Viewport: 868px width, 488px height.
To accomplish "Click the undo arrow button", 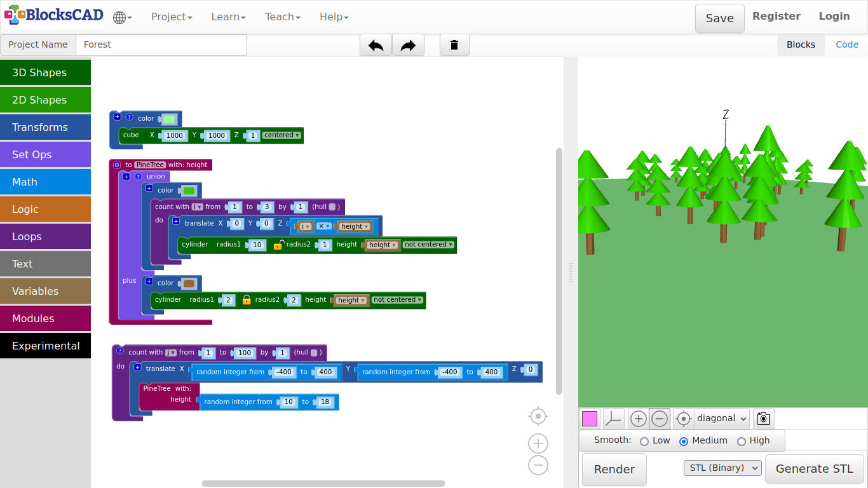I will point(376,45).
